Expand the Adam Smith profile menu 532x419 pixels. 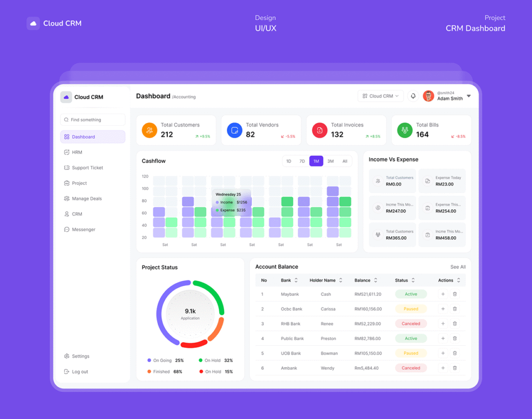469,96
